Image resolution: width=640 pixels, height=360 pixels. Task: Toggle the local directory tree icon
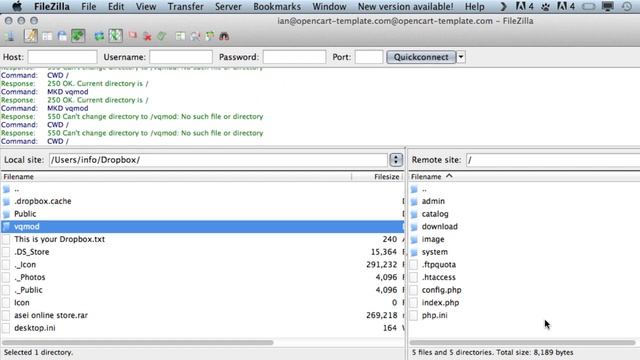(x=47, y=36)
